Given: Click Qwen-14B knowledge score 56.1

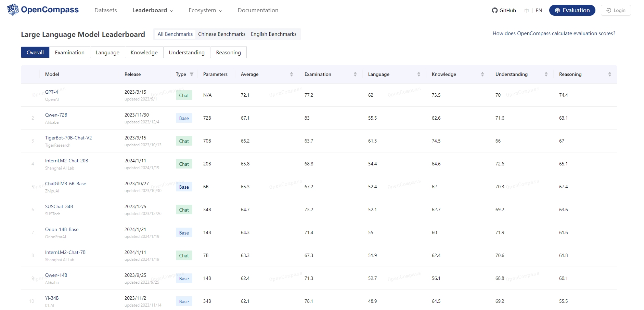Looking at the screenshot, I should click(436, 278).
